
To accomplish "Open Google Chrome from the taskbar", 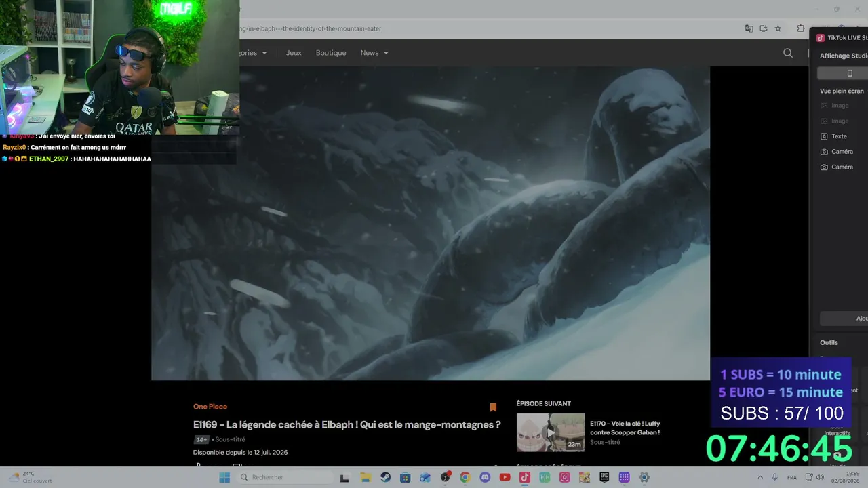I will [465, 477].
